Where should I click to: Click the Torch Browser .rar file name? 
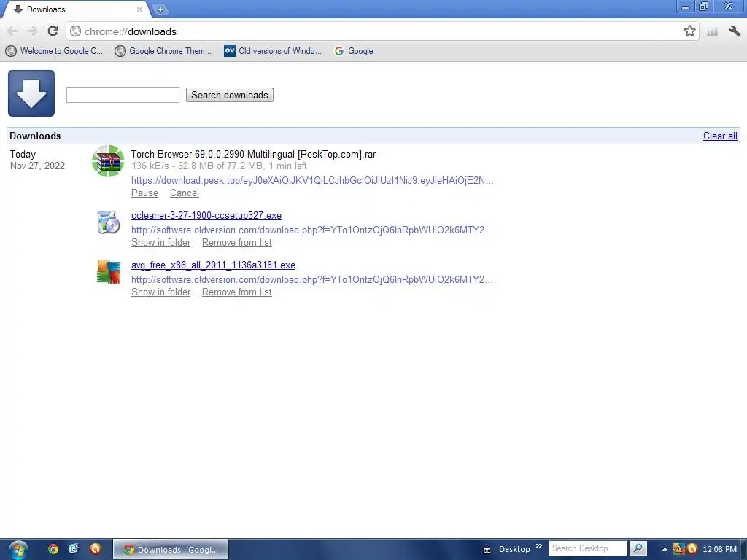pos(253,155)
